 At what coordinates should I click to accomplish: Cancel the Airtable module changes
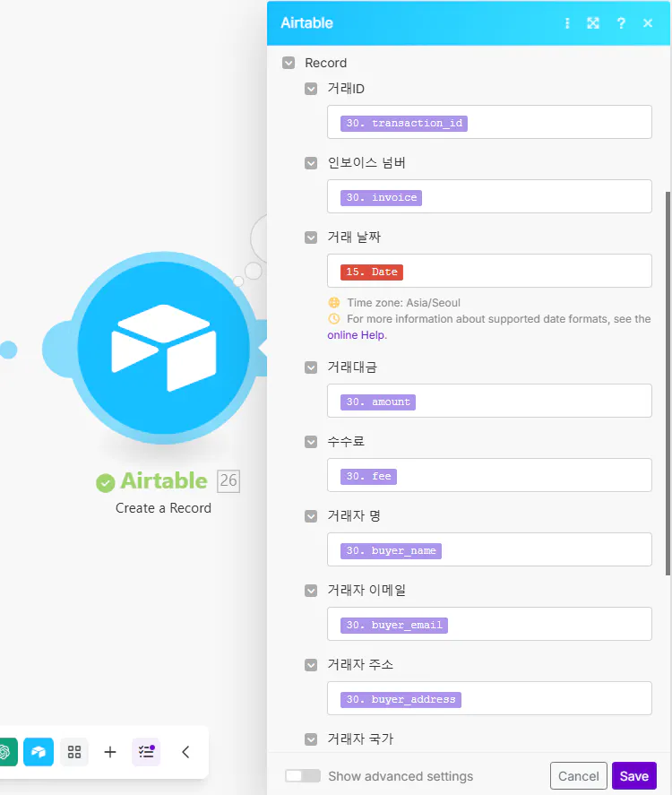(x=578, y=776)
